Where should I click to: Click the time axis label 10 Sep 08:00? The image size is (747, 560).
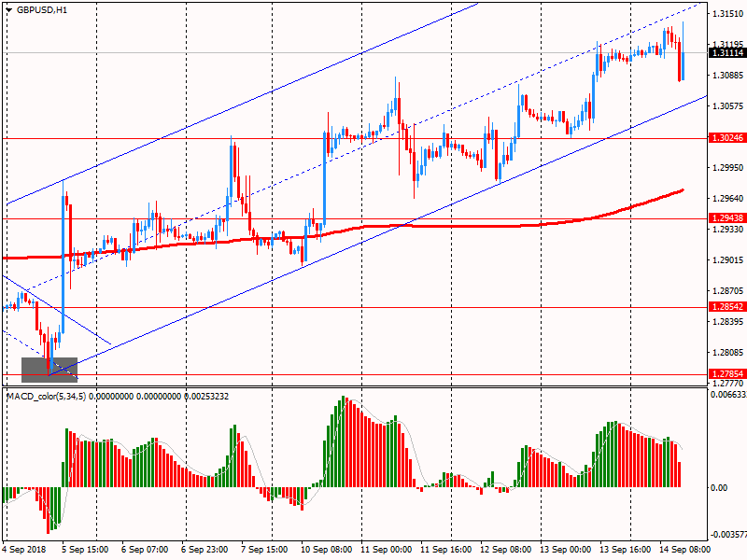[326, 550]
